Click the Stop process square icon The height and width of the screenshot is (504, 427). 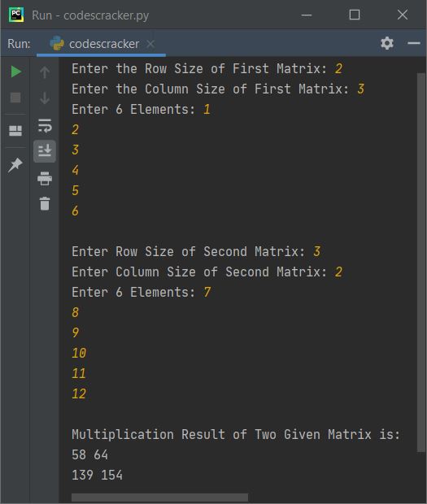coord(15,98)
